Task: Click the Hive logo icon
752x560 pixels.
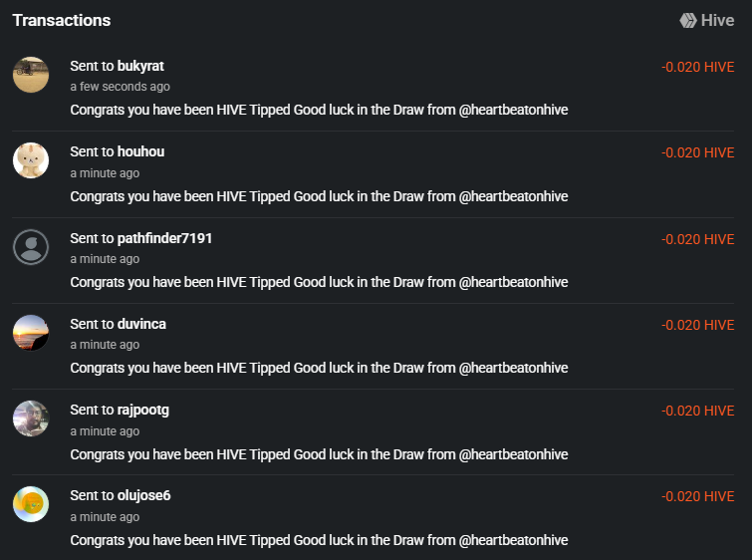Action: (x=688, y=20)
